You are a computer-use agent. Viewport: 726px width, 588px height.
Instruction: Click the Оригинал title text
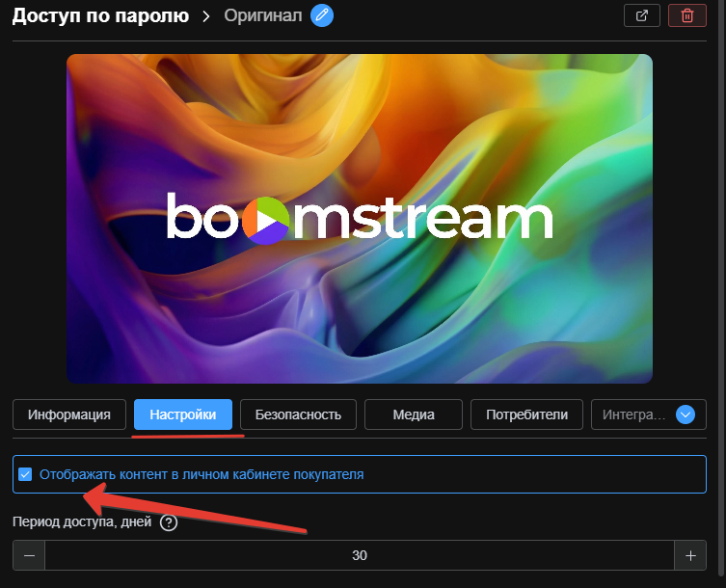tap(263, 15)
